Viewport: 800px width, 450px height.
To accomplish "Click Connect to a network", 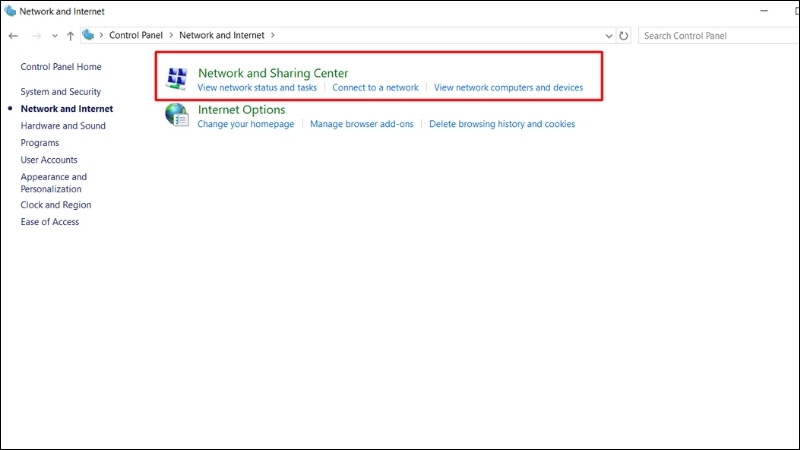I will click(x=376, y=88).
